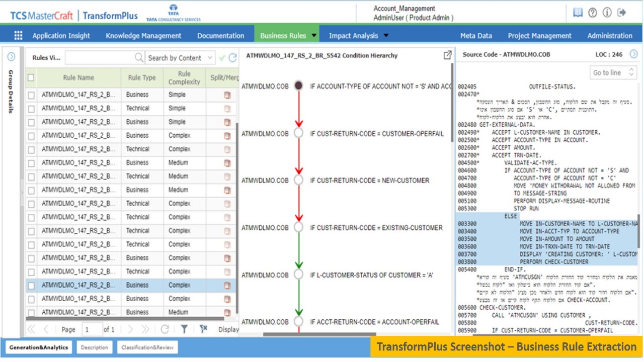Viewport: 644px width, 362px height.
Task: Refresh rules with the blue reload icon
Action: tap(232, 58)
